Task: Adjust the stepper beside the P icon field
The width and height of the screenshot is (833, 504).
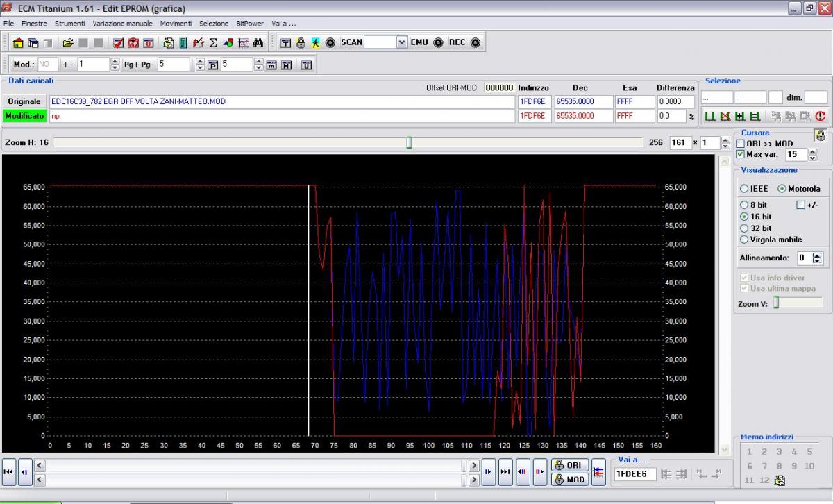Action: click(x=259, y=65)
